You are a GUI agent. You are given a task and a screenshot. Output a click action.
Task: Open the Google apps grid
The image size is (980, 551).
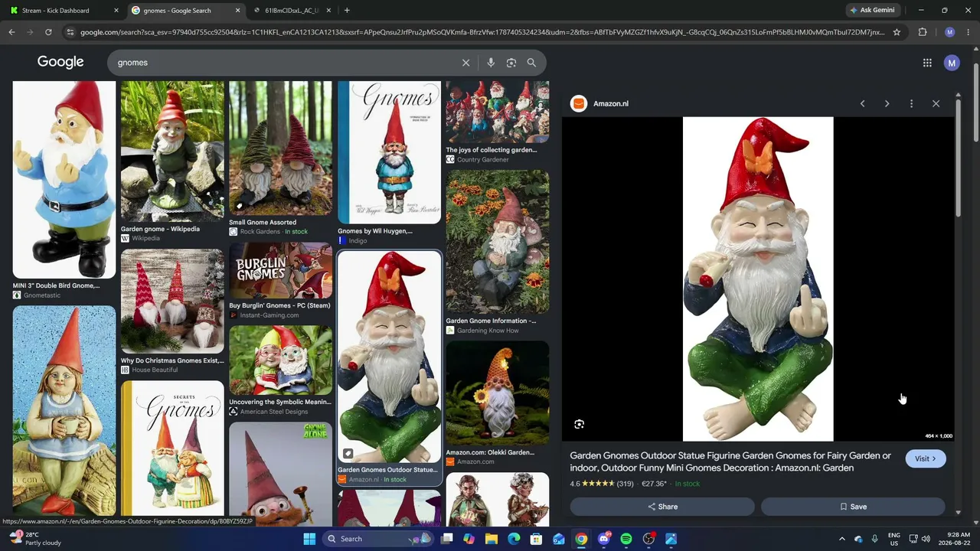[x=927, y=63]
